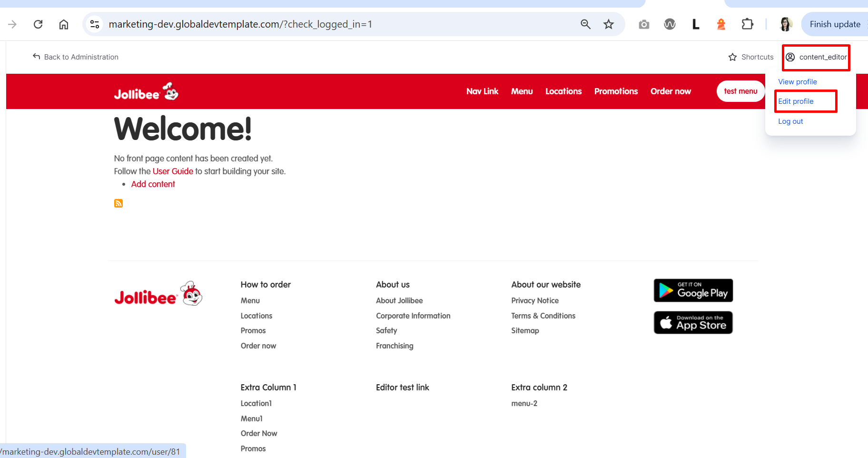Open Location1 under Extra Column 1

click(x=256, y=404)
